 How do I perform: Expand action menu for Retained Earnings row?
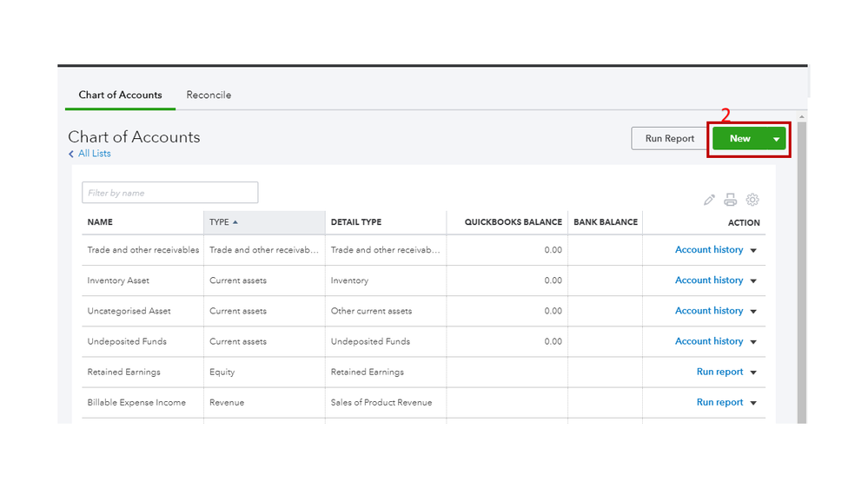tap(753, 373)
